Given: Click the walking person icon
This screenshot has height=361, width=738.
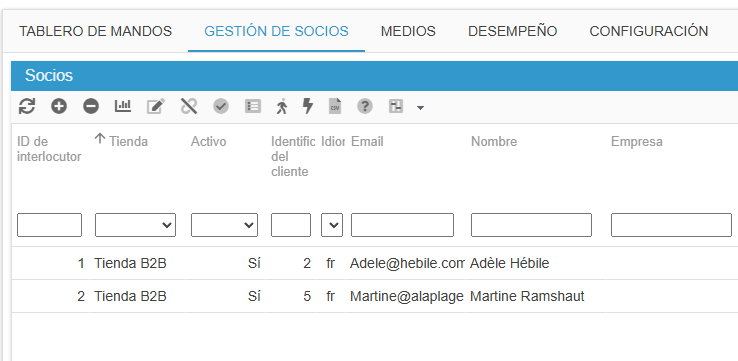Looking at the screenshot, I should point(281,106).
